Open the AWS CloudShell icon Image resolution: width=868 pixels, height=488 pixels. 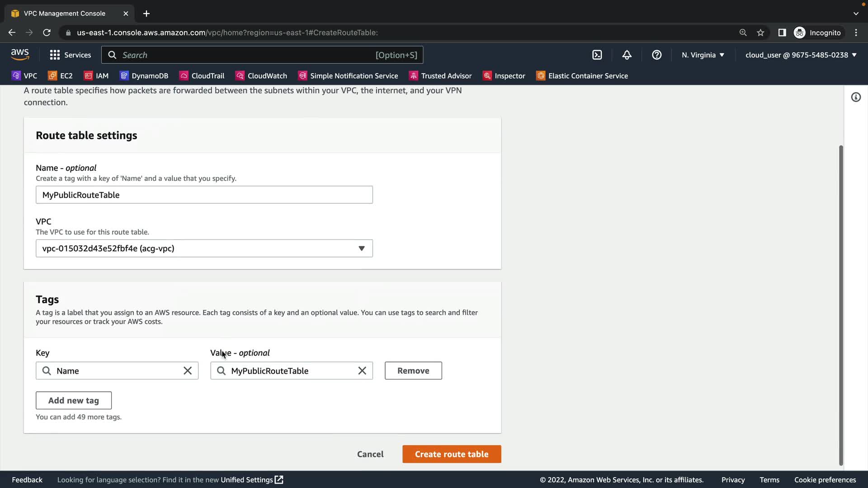tap(597, 55)
